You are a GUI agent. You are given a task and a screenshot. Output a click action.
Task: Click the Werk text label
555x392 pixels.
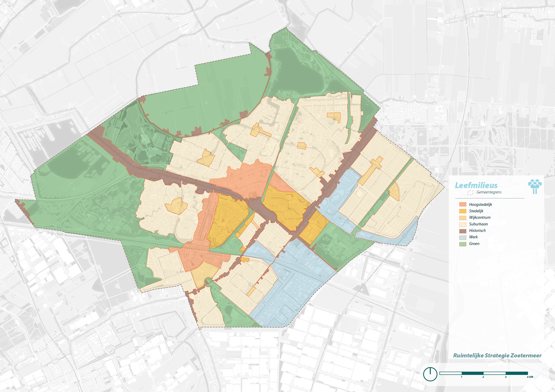pyautogui.click(x=473, y=237)
